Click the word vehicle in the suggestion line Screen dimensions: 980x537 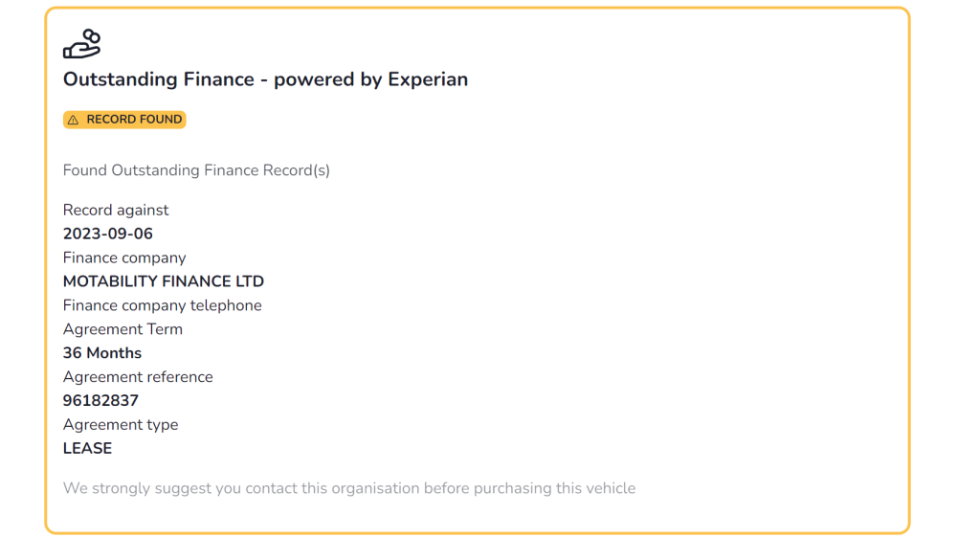coord(613,488)
